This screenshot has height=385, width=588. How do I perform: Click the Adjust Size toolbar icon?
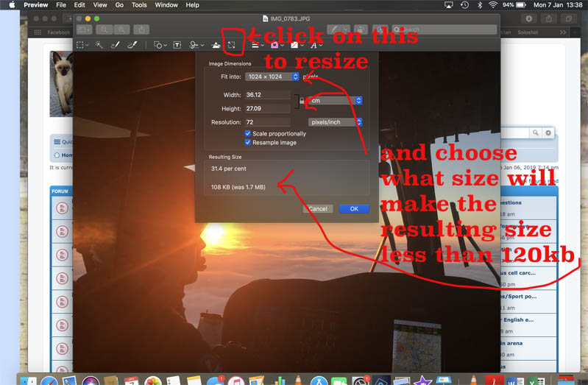(x=232, y=45)
